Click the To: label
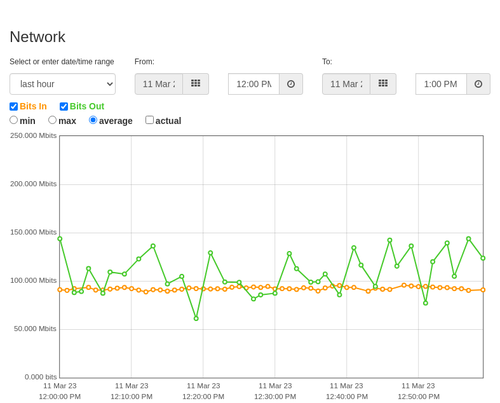Screen dimensions: 500x403 [327, 62]
